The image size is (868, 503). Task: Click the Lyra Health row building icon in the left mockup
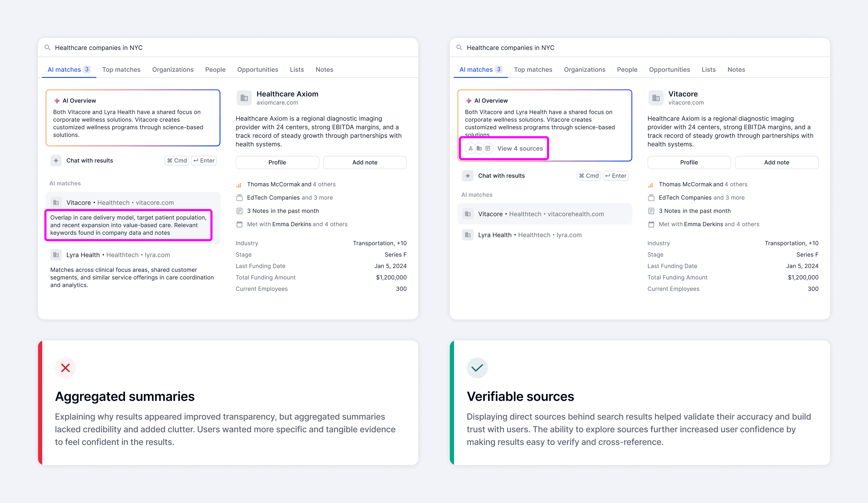[x=56, y=255]
